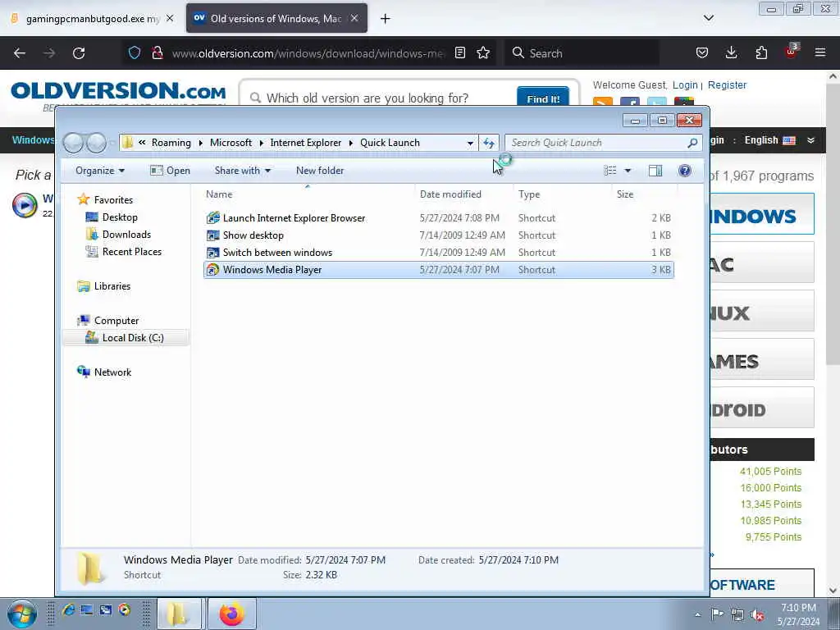Expand the Microsoft breadcrumb arrow

tap(262, 143)
